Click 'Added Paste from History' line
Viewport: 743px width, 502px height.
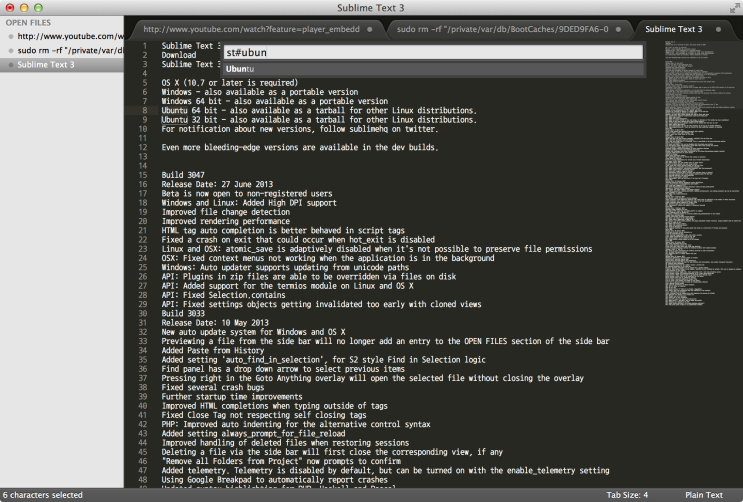(x=213, y=351)
